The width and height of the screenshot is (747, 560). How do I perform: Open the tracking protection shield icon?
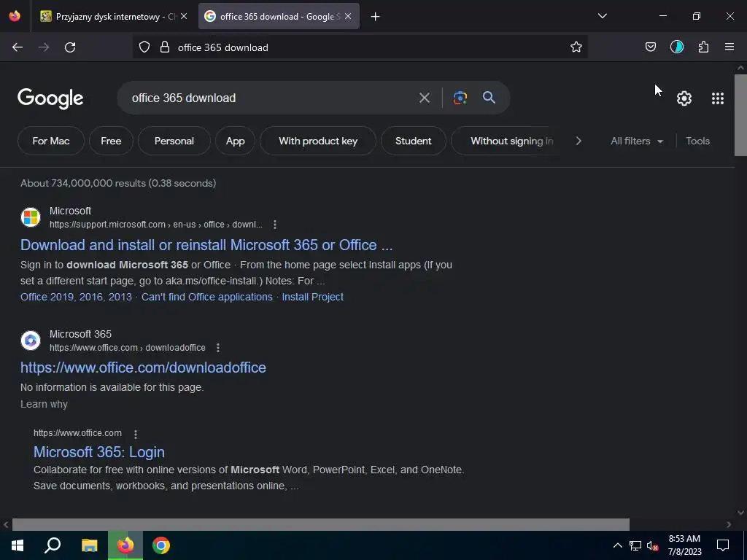point(144,47)
